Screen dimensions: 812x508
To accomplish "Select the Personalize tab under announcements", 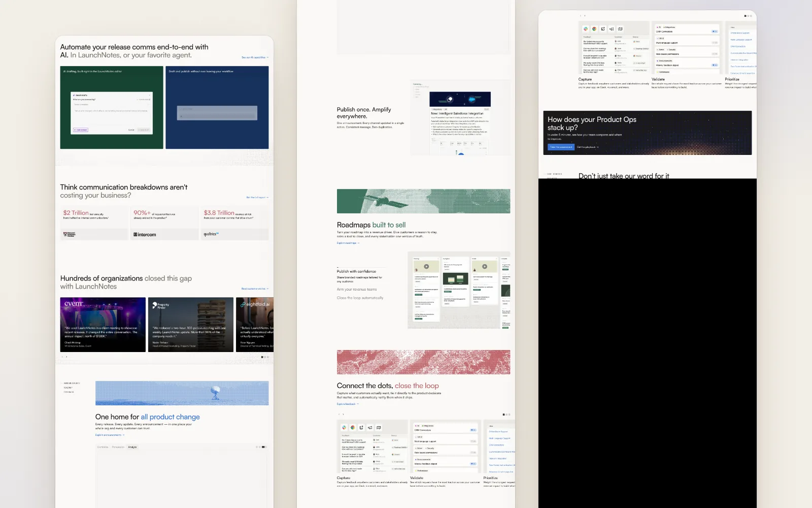I will 118,447.
